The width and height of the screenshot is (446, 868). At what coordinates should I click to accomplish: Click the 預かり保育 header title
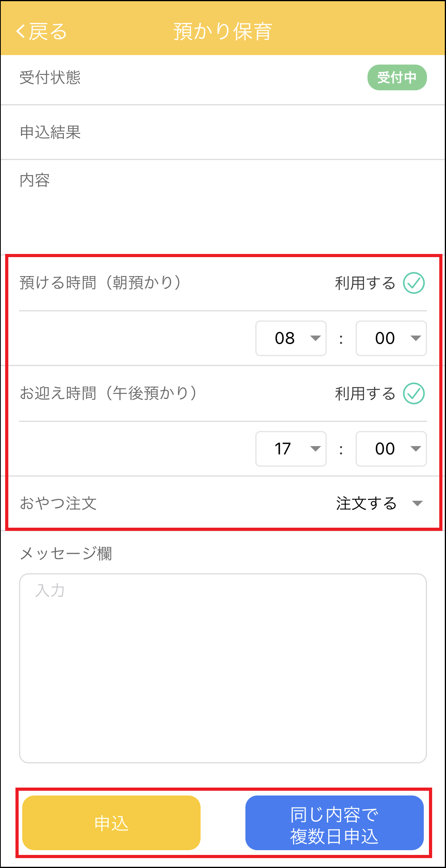(223, 32)
